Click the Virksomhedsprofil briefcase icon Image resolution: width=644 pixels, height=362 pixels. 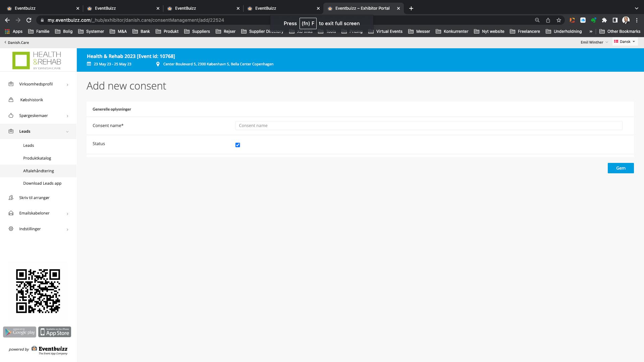coord(11,84)
